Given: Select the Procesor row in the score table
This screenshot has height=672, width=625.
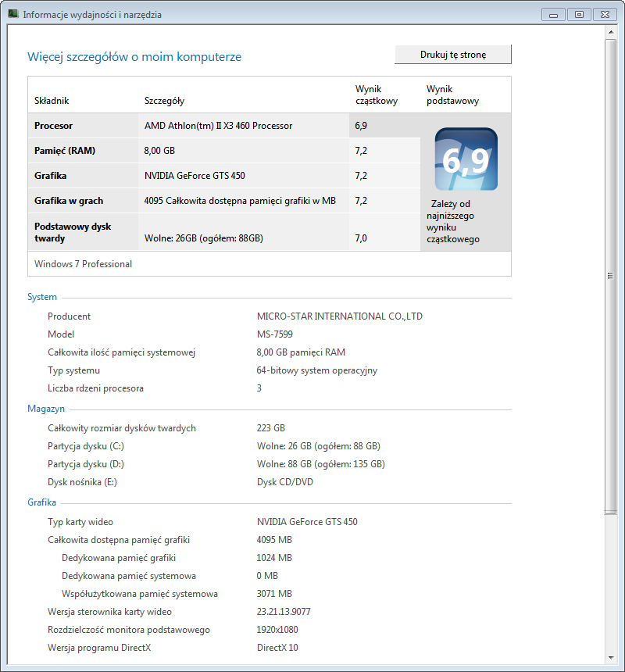Looking at the screenshot, I should pyautogui.click(x=187, y=126).
